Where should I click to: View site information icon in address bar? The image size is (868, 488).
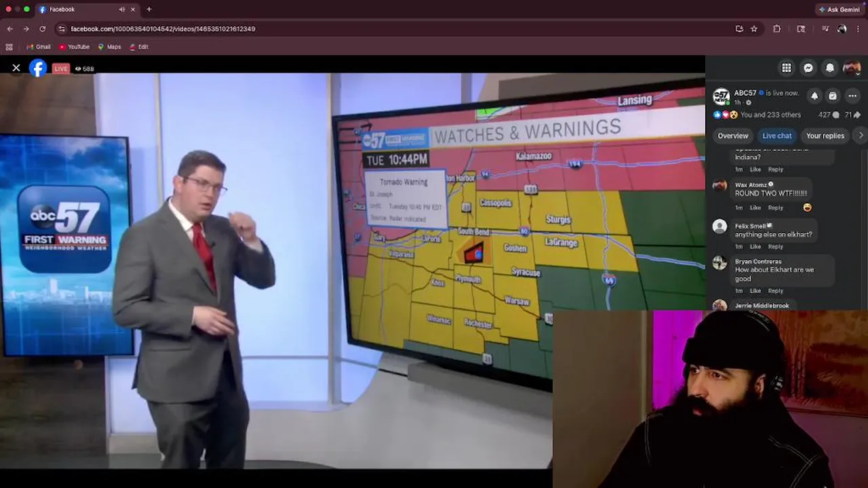[x=62, y=29]
